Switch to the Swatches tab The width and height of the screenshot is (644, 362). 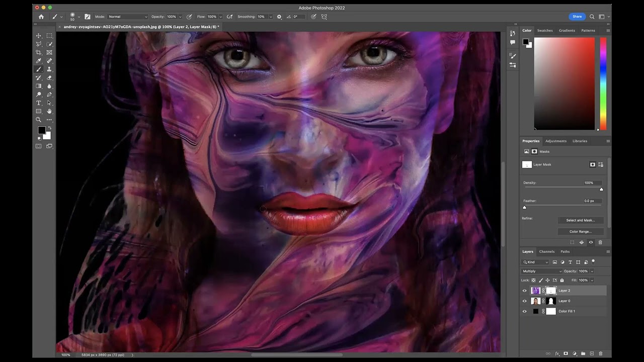[545, 31]
